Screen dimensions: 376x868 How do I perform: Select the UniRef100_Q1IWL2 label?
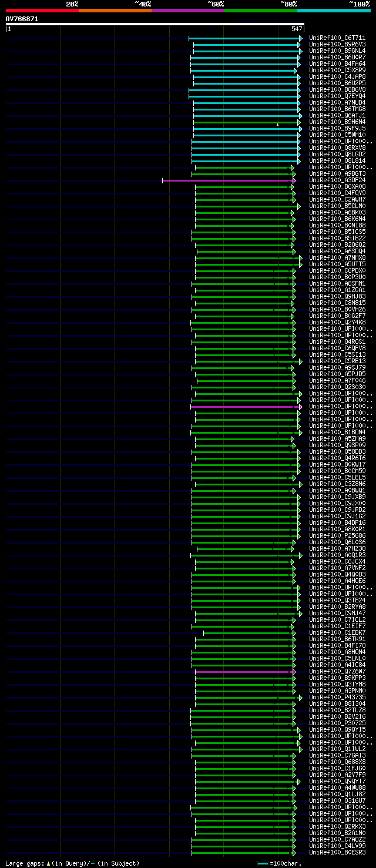pyautogui.click(x=337, y=749)
